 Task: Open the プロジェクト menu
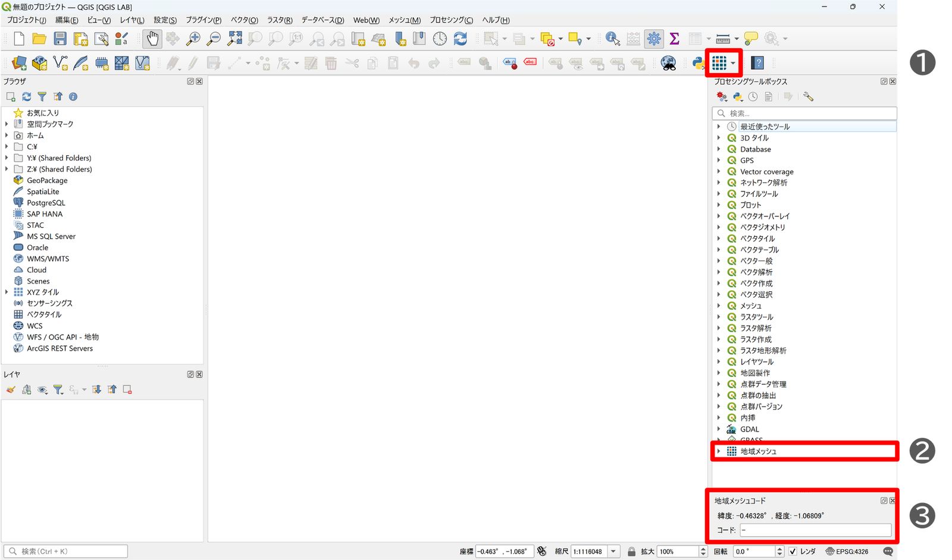[x=26, y=20]
